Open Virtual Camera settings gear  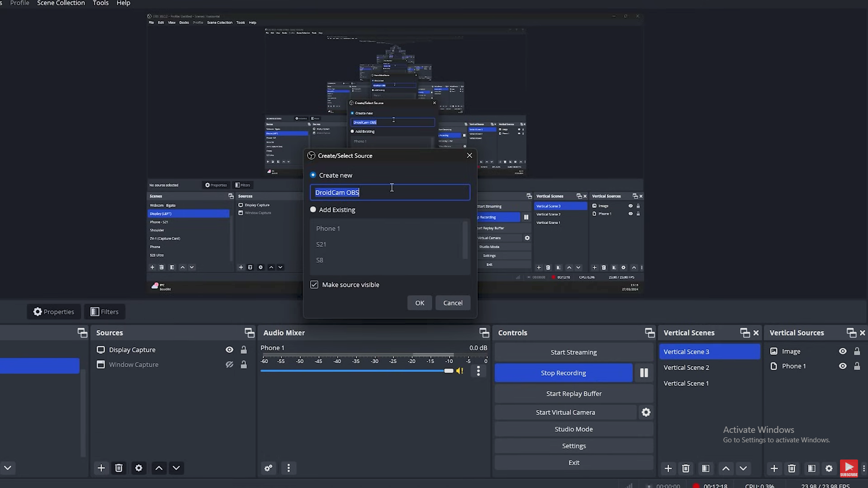pos(646,412)
